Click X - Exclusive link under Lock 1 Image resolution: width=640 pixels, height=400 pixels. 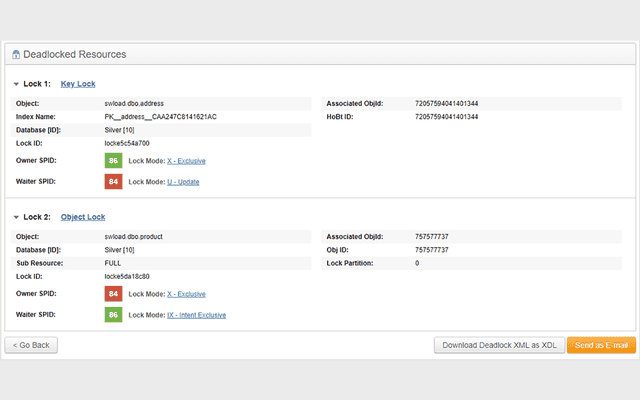click(x=186, y=161)
